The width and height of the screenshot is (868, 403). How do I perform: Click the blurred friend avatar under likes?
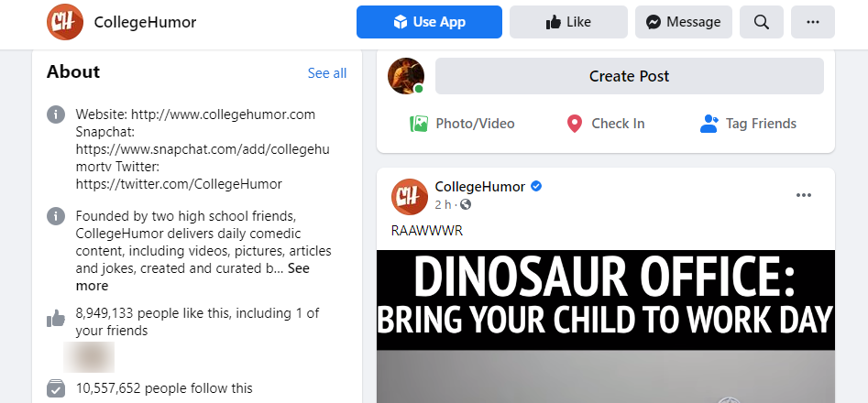(x=89, y=356)
